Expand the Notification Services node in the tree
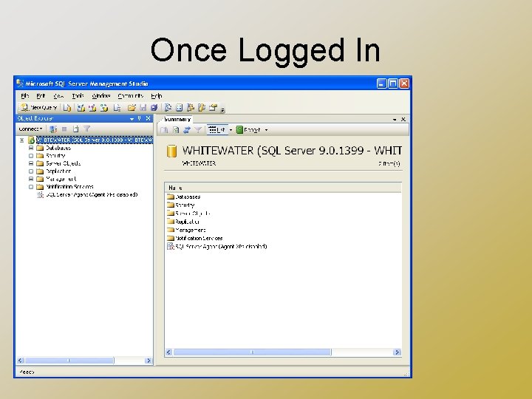Screen dimensions: 532x399 click(x=31, y=187)
